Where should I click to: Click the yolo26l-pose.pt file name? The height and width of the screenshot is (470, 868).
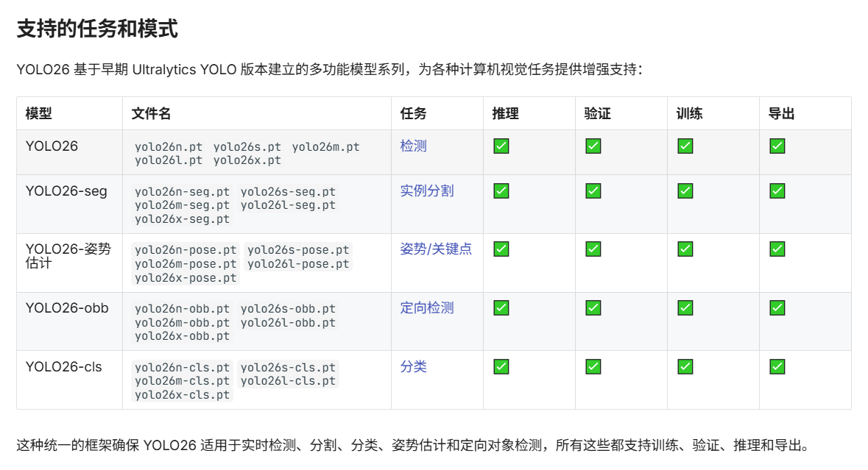(x=298, y=264)
